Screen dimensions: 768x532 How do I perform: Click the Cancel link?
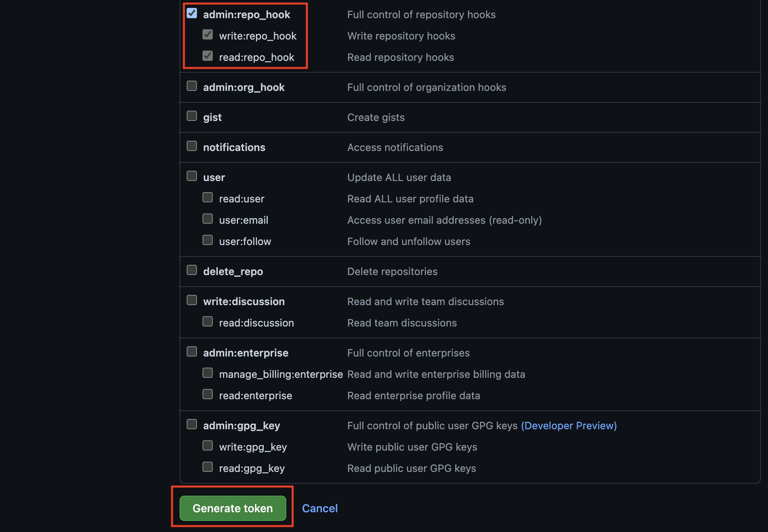(x=320, y=508)
